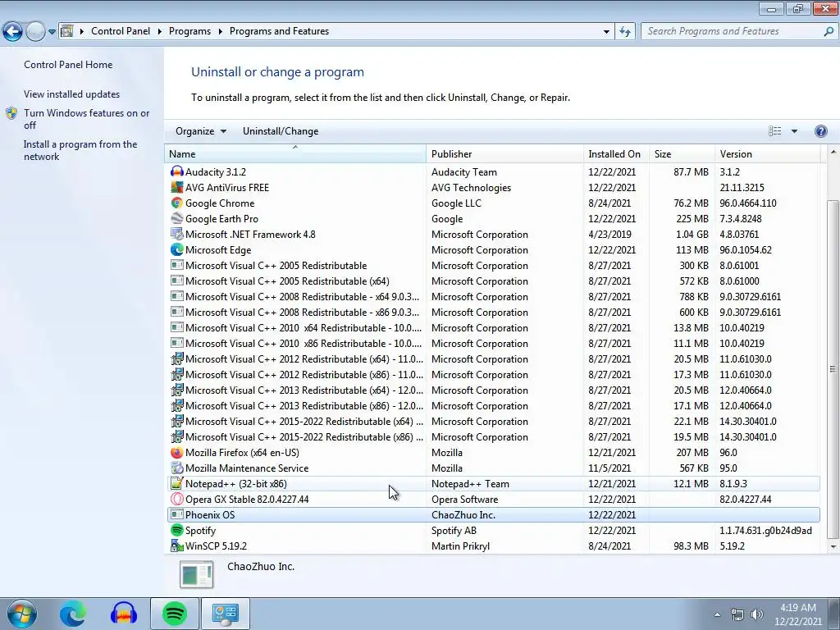Click the refresh icon beside address bar
Image resolution: width=840 pixels, height=630 pixels.
coord(624,31)
